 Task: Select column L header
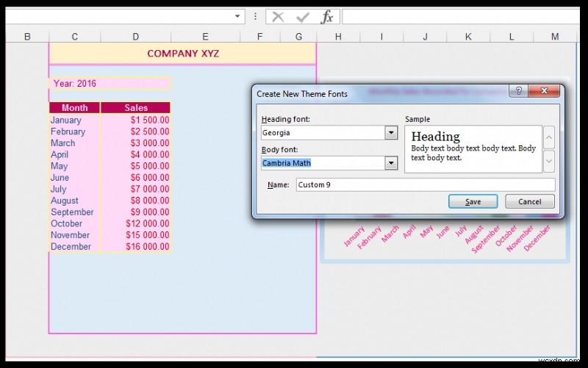tap(512, 36)
